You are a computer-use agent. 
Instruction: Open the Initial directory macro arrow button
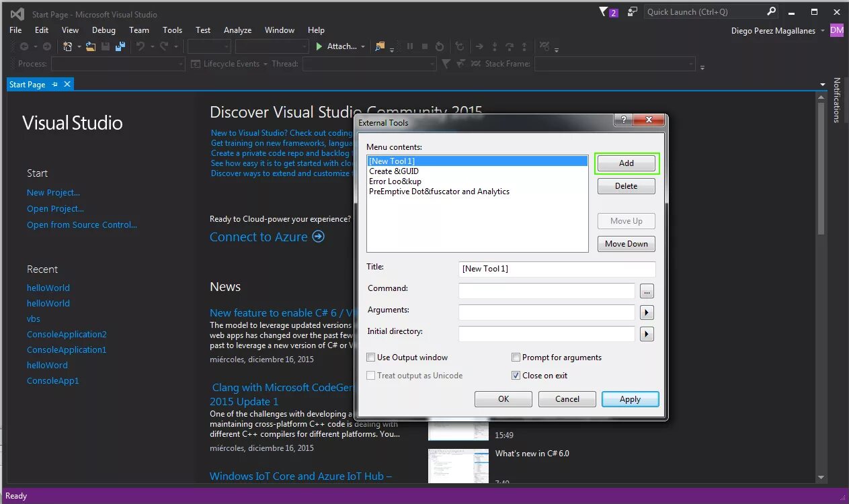click(x=647, y=334)
